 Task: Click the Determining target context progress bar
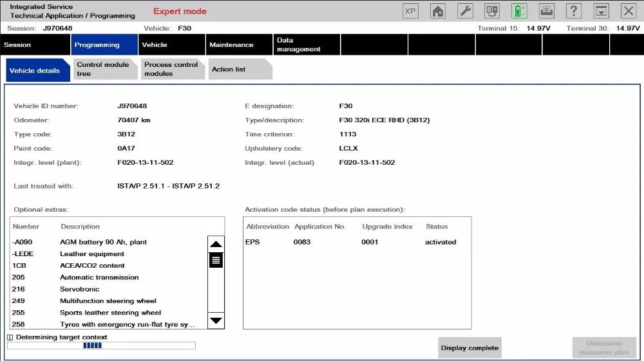click(101, 346)
